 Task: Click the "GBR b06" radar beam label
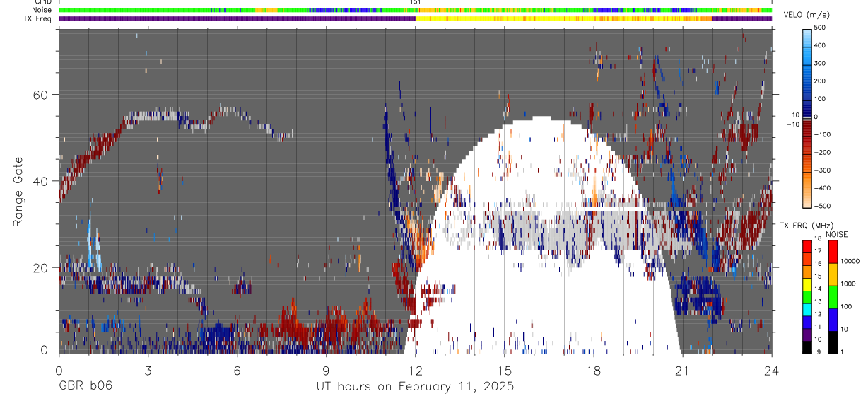click(85, 387)
